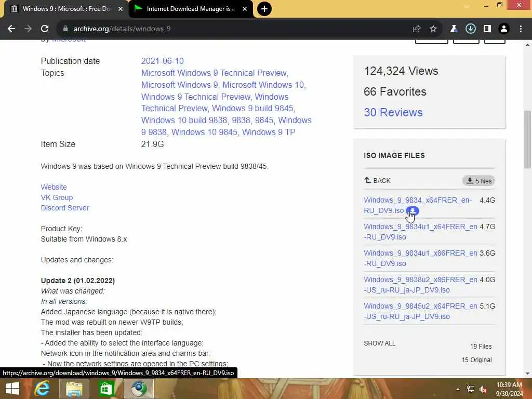The width and height of the screenshot is (532, 399).
Task: Click the download icon beside 9834 x64 ISO
Action: click(412, 211)
